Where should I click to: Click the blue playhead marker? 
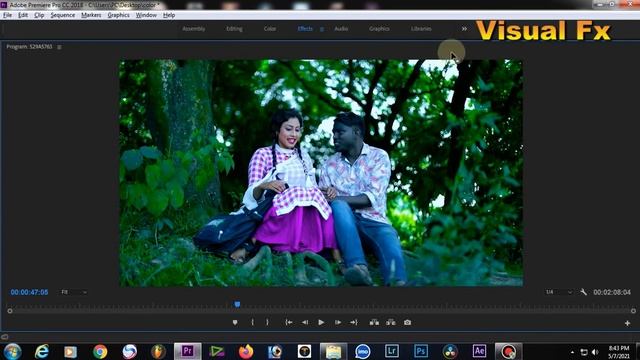pos(237,304)
